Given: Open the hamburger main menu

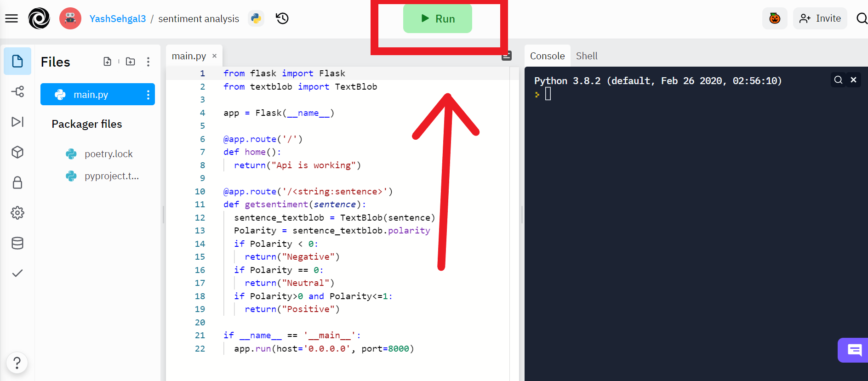Looking at the screenshot, I should [x=11, y=18].
